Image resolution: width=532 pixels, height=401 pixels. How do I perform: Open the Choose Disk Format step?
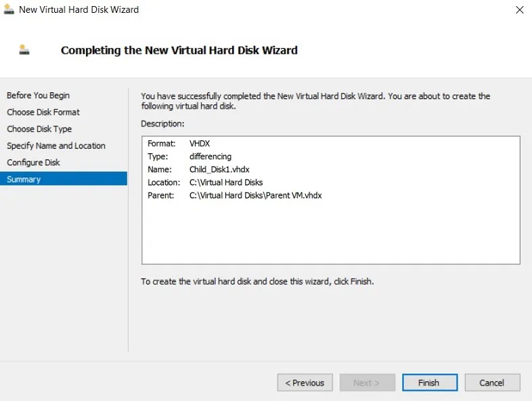(x=43, y=112)
